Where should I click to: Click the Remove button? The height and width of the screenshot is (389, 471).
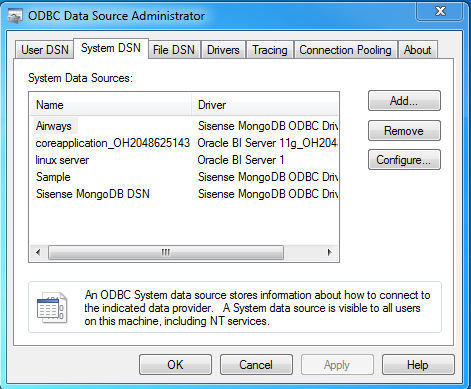[x=404, y=131]
